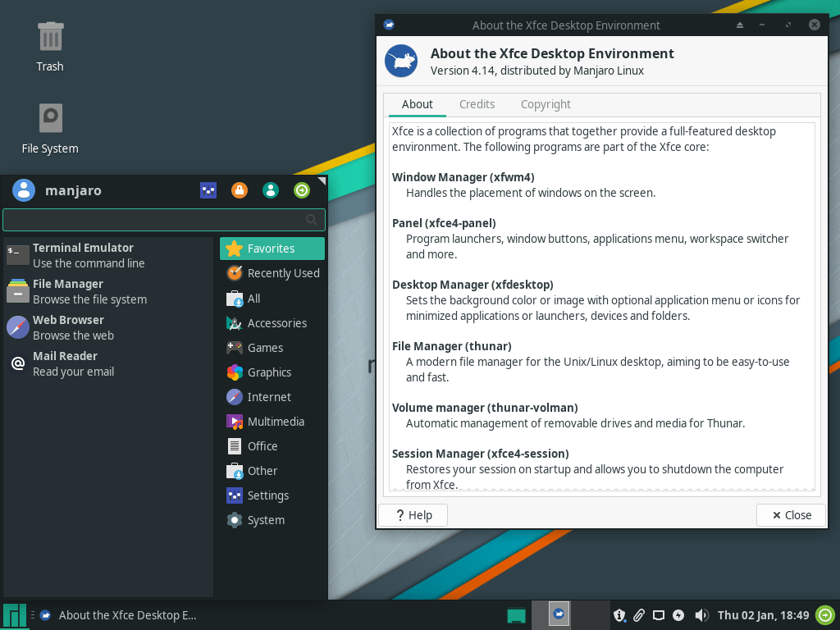
Task: Select the Multimedia category
Action: 276,421
